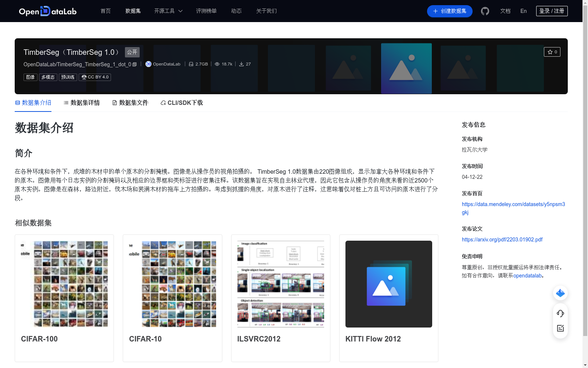Click the 拉瓦尔大学 publisher text
Screen dimensions: 588x368
pos(475,150)
